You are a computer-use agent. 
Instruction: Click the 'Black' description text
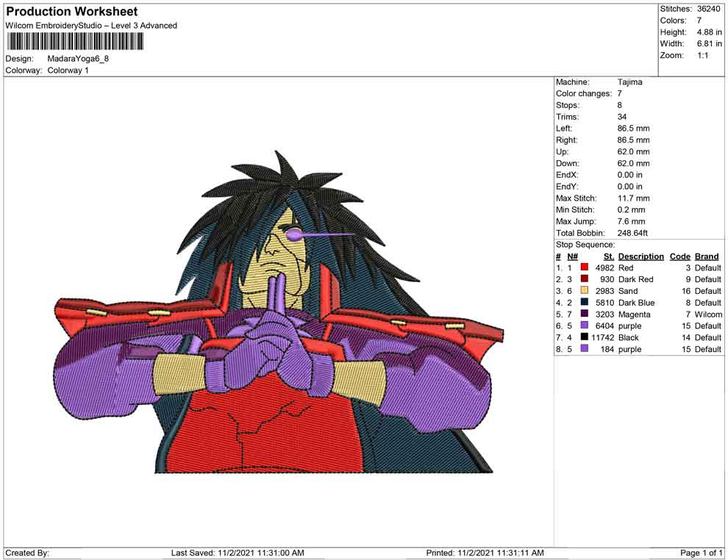pos(628,337)
